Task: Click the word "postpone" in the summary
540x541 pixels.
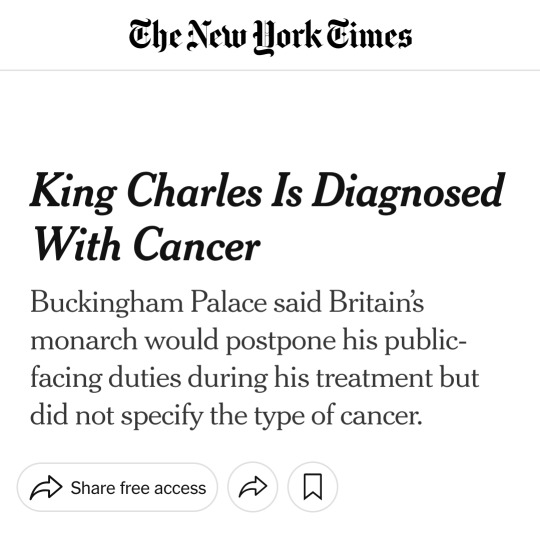Action: point(281,342)
